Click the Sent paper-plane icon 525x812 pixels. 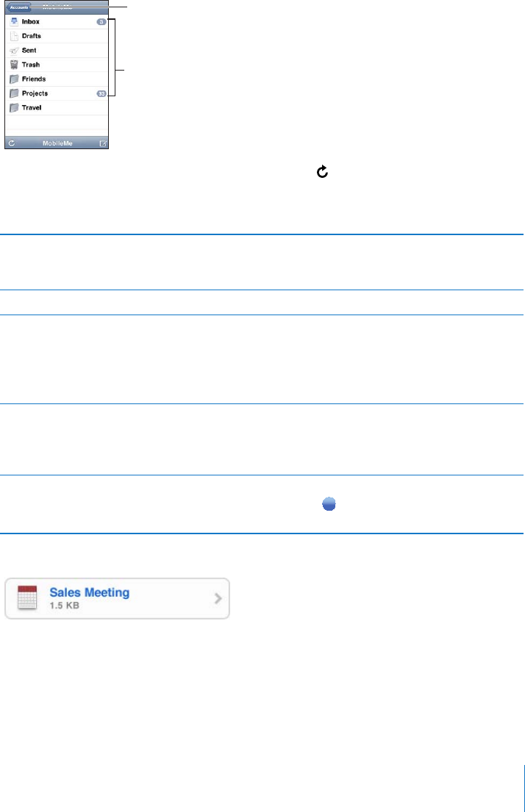tap(15, 51)
